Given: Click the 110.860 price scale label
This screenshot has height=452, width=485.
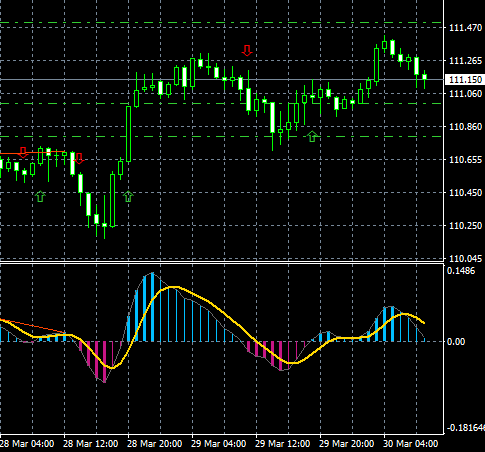Looking at the screenshot, I should 465,127.
